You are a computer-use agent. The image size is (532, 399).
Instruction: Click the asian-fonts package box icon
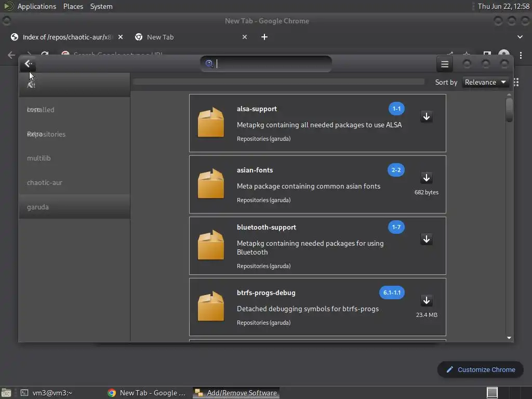211,184
